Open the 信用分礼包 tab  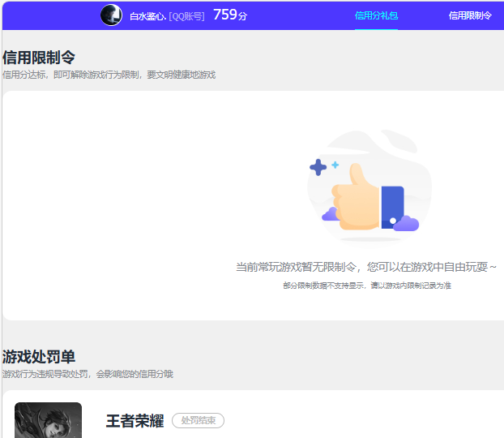pos(376,15)
